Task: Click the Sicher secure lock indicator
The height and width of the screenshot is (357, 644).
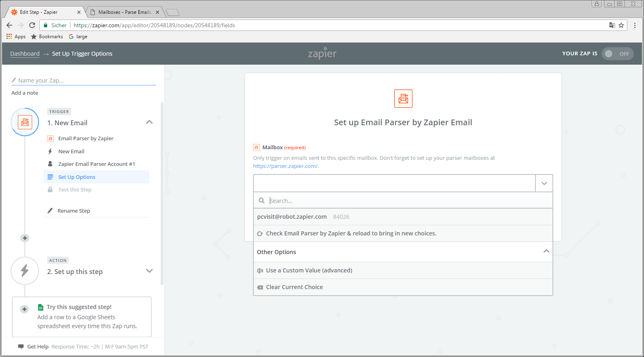Action: pos(55,25)
